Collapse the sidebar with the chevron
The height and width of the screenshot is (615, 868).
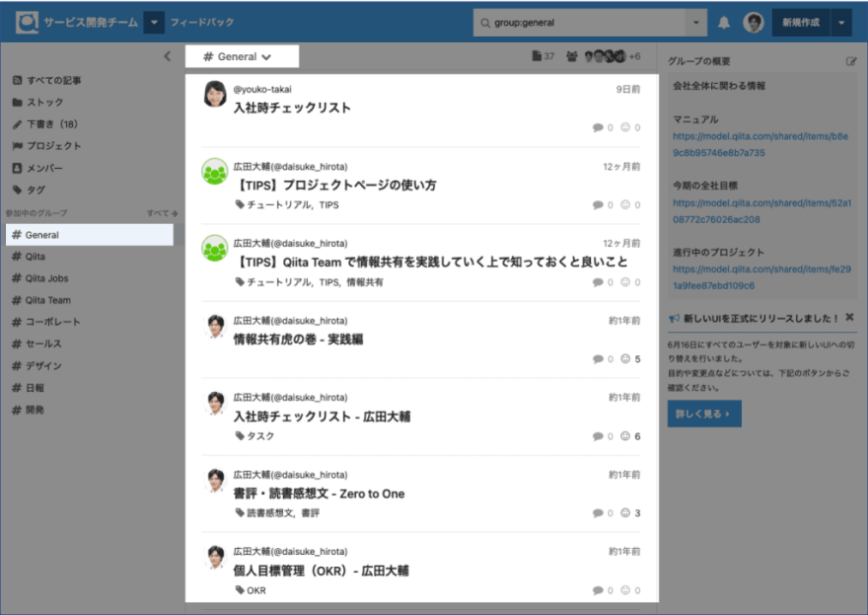pyautogui.click(x=167, y=56)
